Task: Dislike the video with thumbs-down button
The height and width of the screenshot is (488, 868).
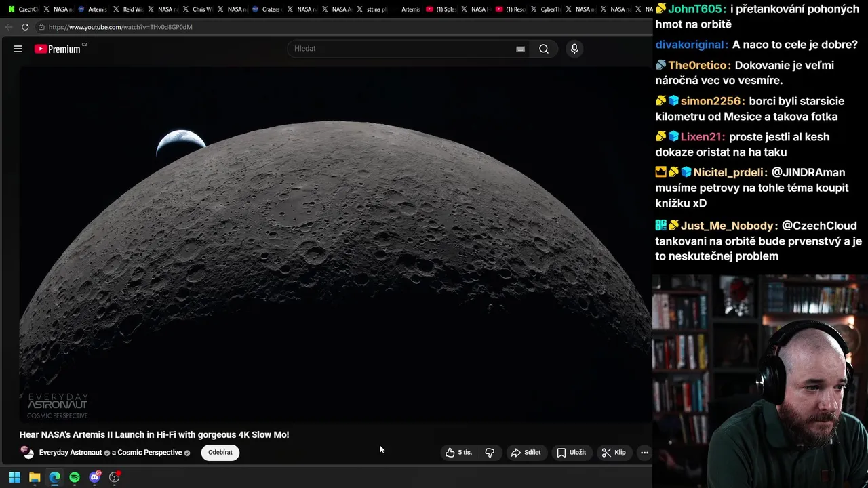Action: pyautogui.click(x=490, y=453)
